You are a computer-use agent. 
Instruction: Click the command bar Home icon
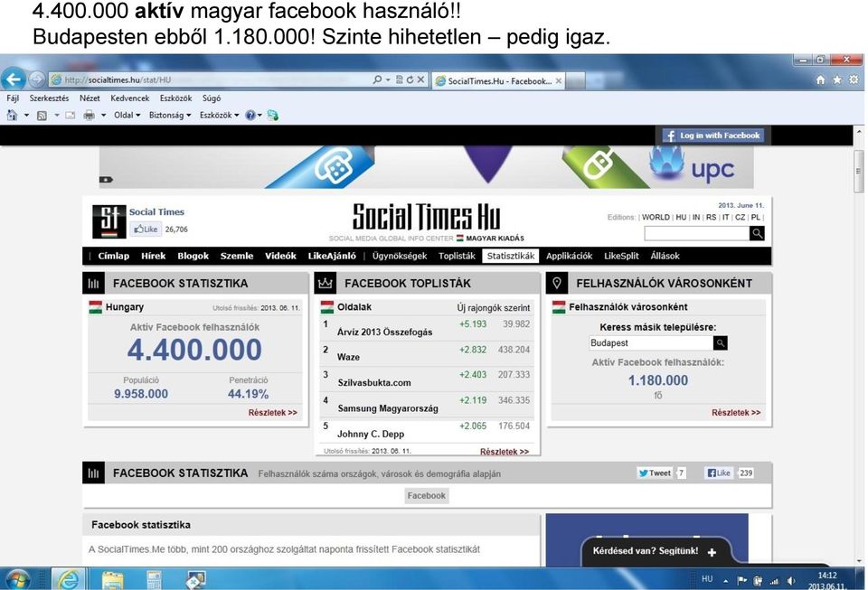[12, 115]
